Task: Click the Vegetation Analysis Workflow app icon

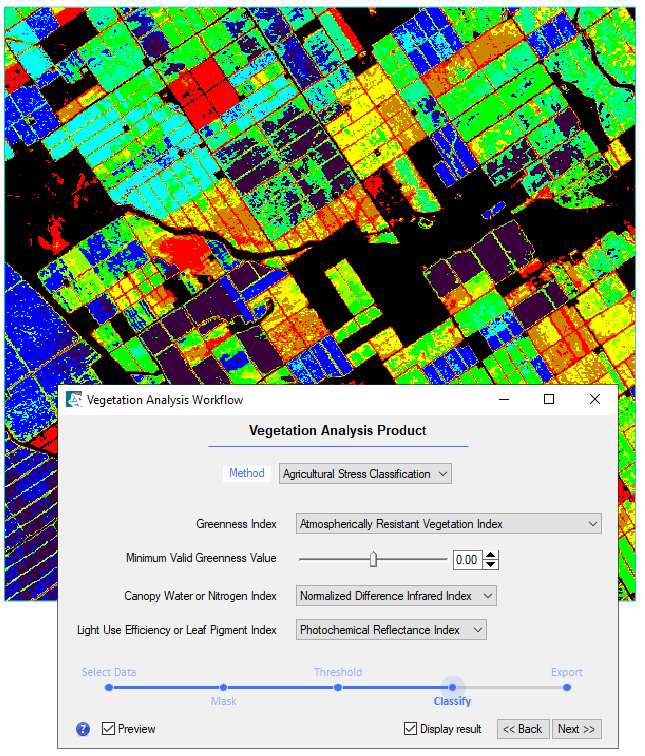Action: (74, 400)
